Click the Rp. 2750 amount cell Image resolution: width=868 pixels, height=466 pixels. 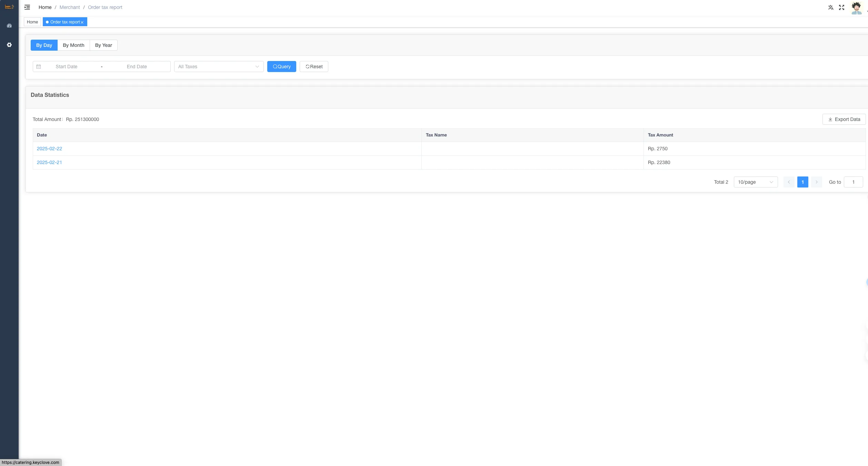(x=755, y=149)
